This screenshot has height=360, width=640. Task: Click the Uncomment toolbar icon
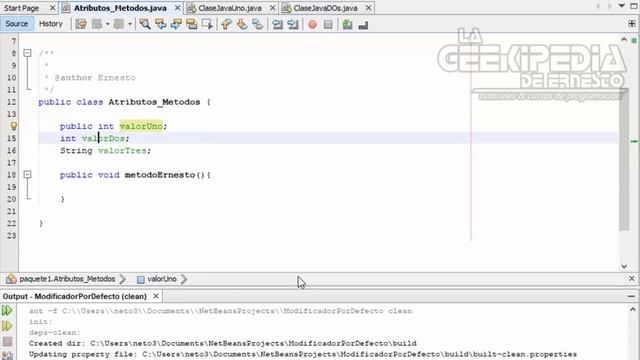363,25
